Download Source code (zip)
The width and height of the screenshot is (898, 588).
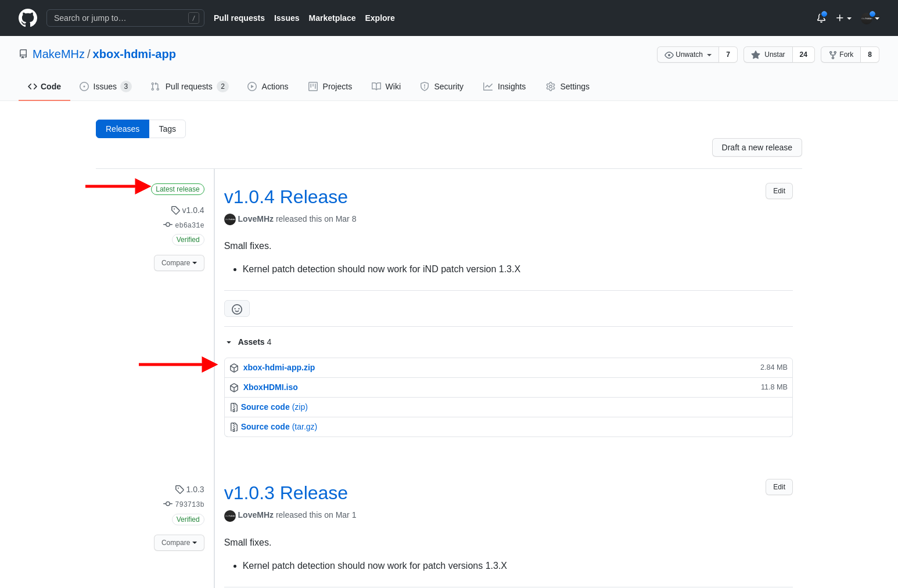click(274, 407)
